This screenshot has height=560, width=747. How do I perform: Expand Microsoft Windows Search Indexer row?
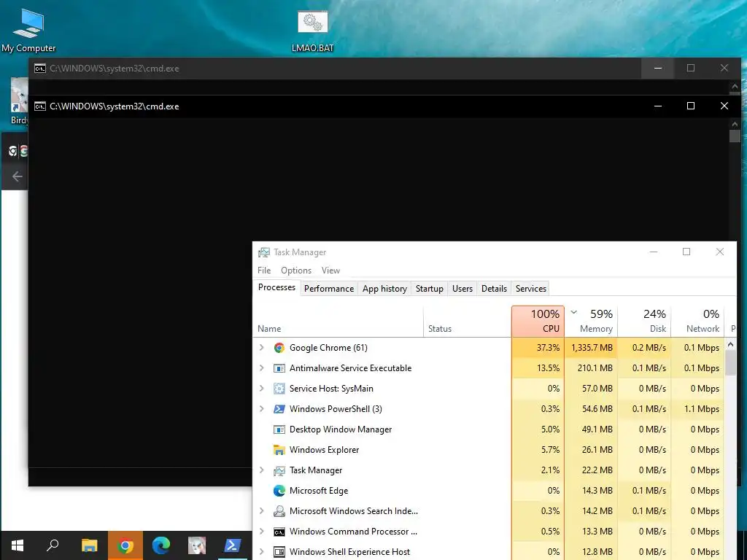tap(262, 511)
